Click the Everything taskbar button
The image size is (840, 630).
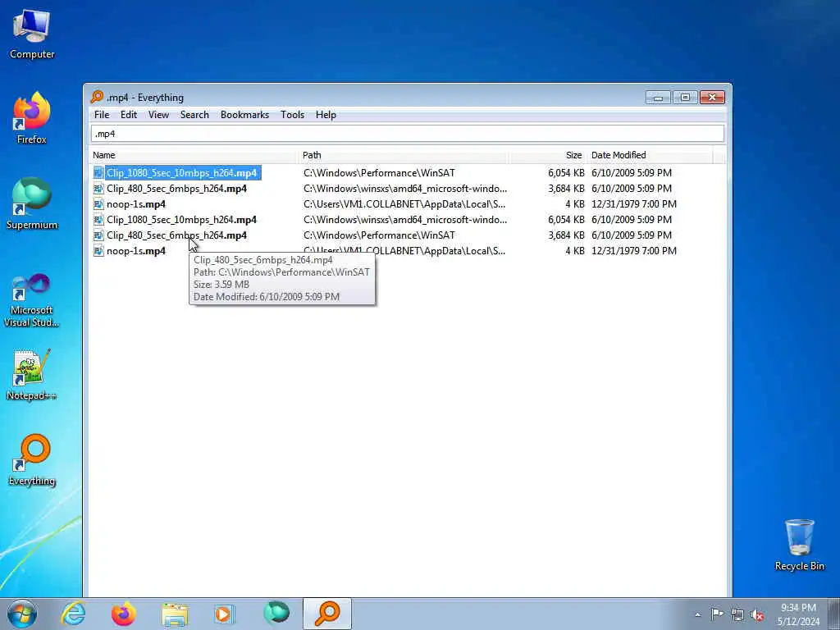pyautogui.click(x=327, y=614)
